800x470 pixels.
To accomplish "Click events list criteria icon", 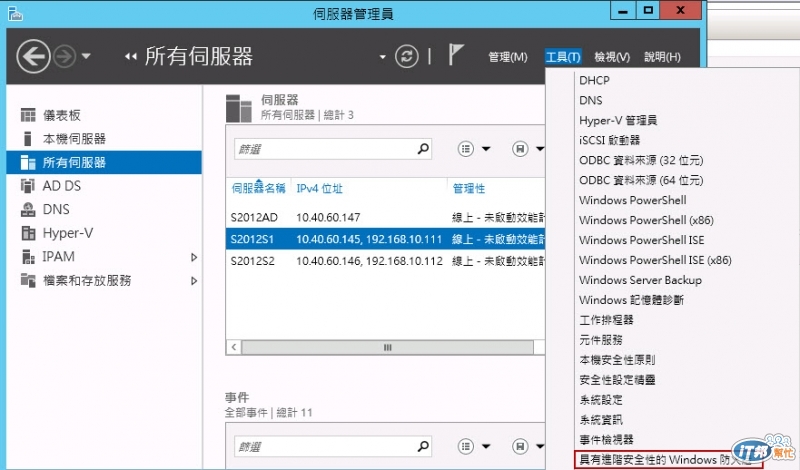I will pyautogui.click(x=465, y=447).
